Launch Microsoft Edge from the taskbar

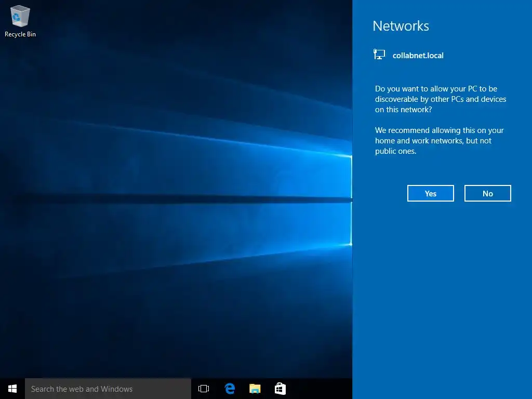(x=230, y=389)
